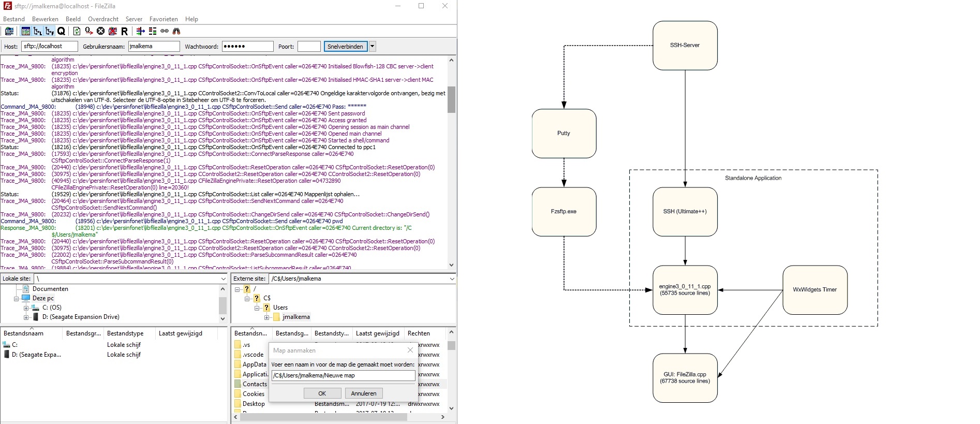Image resolution: width=980 pixels, height=424 pixels.
Task: Open the filename filters icon with colored arrows
Action: 140,31
